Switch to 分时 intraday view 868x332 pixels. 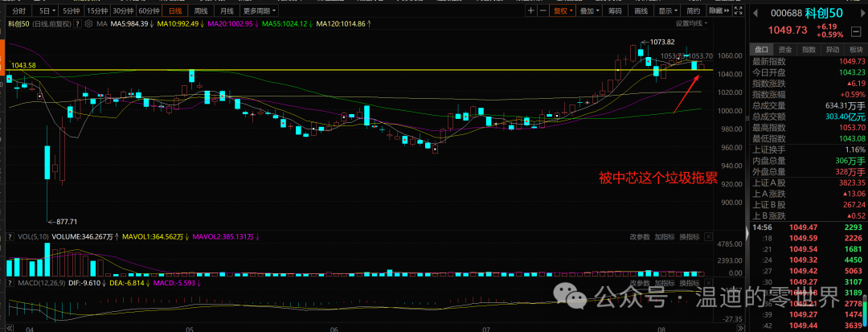(x=18, y=10)
